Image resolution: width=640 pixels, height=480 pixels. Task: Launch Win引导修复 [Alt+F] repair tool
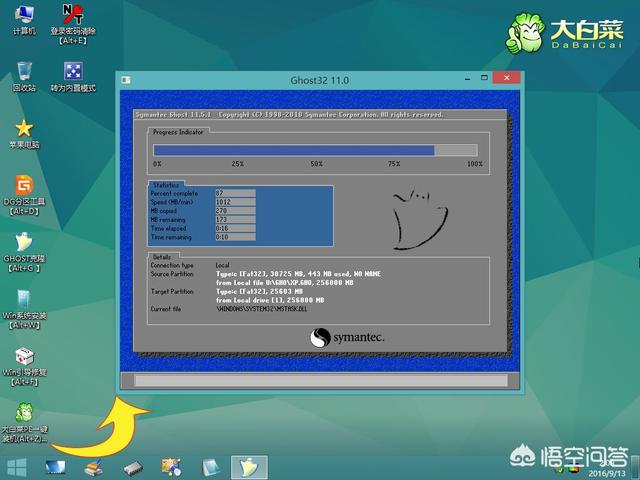pos(24,367)
